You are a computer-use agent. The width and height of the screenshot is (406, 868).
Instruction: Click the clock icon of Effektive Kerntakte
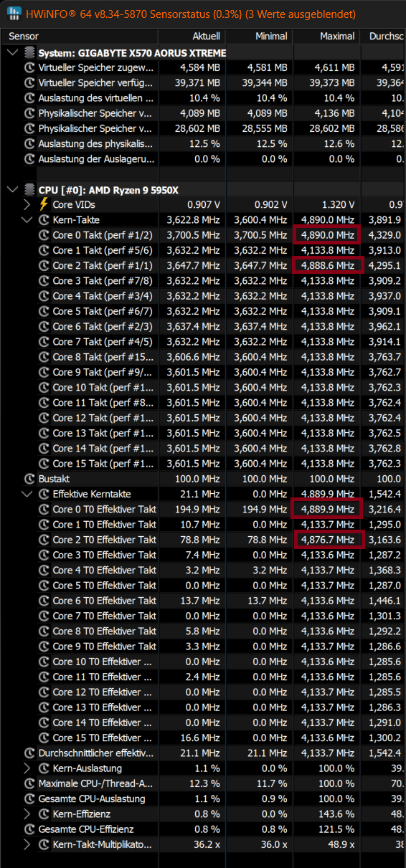(44, 494)
